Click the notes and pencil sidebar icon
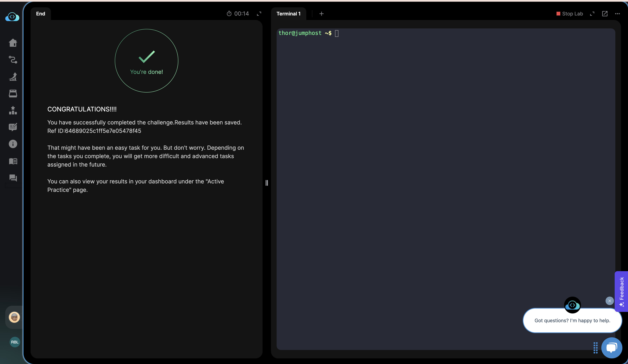628x364 pixels. (13, 127)
